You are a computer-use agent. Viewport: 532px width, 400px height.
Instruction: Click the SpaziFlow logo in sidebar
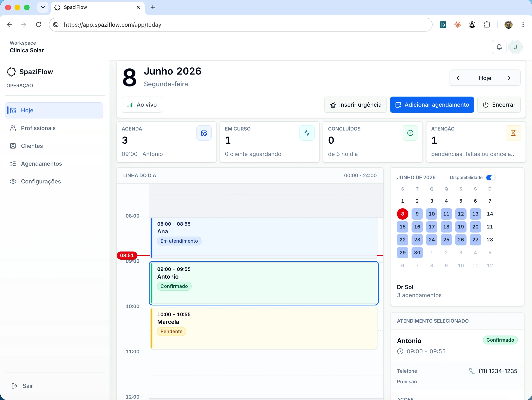[x=11, y=72]
